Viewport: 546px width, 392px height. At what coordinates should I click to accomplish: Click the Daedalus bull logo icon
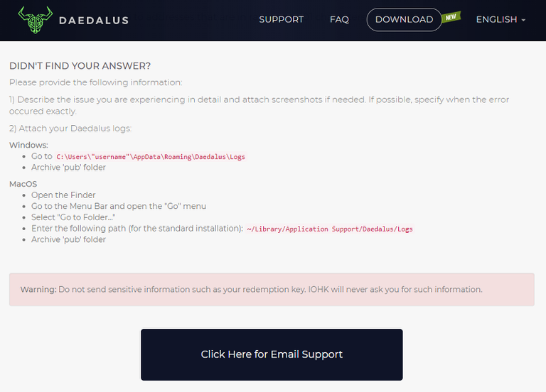point(36,20)
